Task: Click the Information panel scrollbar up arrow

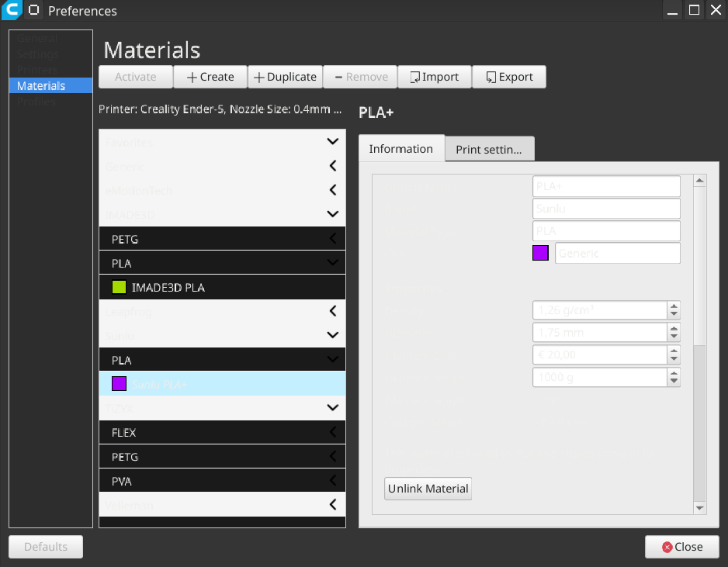Action: click(x=700, y=181)
